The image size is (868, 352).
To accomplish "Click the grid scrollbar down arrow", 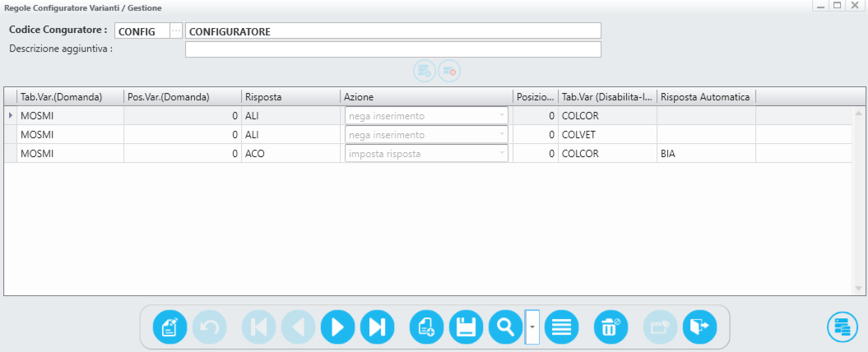I will (x=859, y=289).
